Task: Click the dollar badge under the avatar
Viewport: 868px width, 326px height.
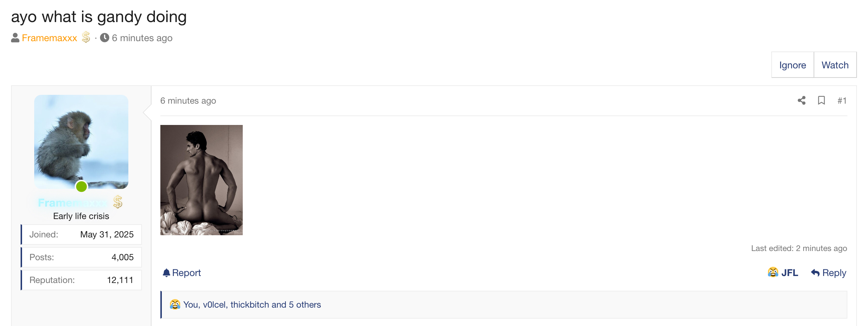Action: (x=118, y=202)
